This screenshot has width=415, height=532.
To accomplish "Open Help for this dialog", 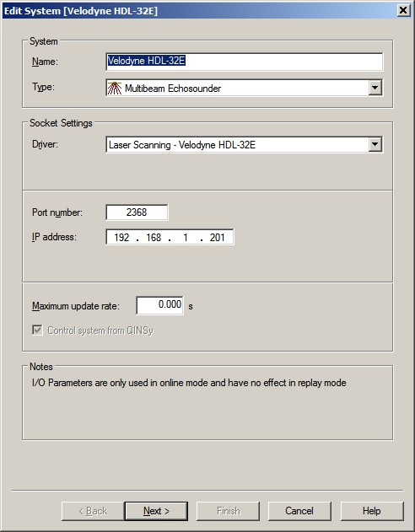I will click(372, 511).
